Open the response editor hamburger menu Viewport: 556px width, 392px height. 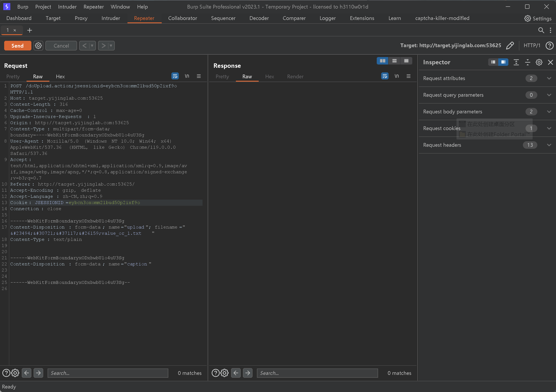408,76
